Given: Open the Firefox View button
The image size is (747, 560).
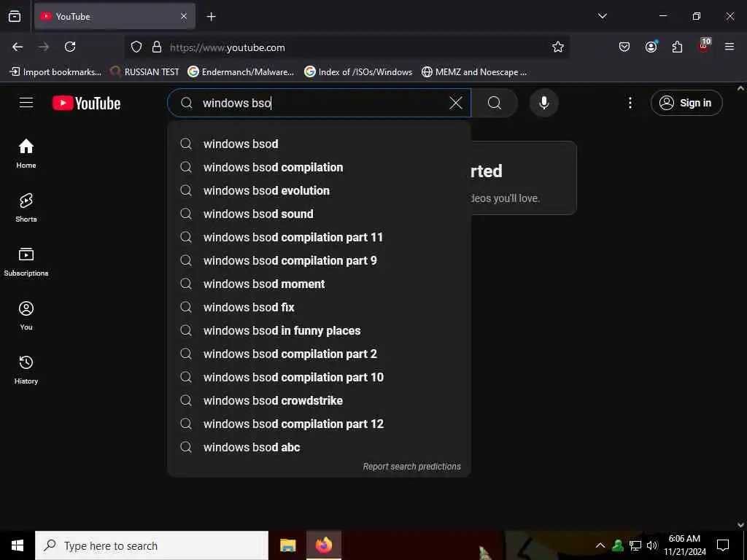Looking at the screenshot, I should (15, 16).
